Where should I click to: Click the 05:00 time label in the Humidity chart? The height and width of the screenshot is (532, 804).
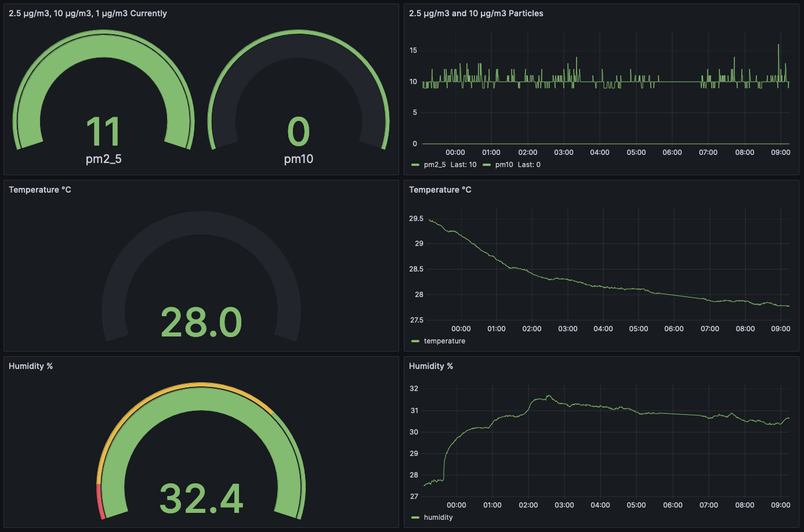pyautogui.click(x=636, y=505)
